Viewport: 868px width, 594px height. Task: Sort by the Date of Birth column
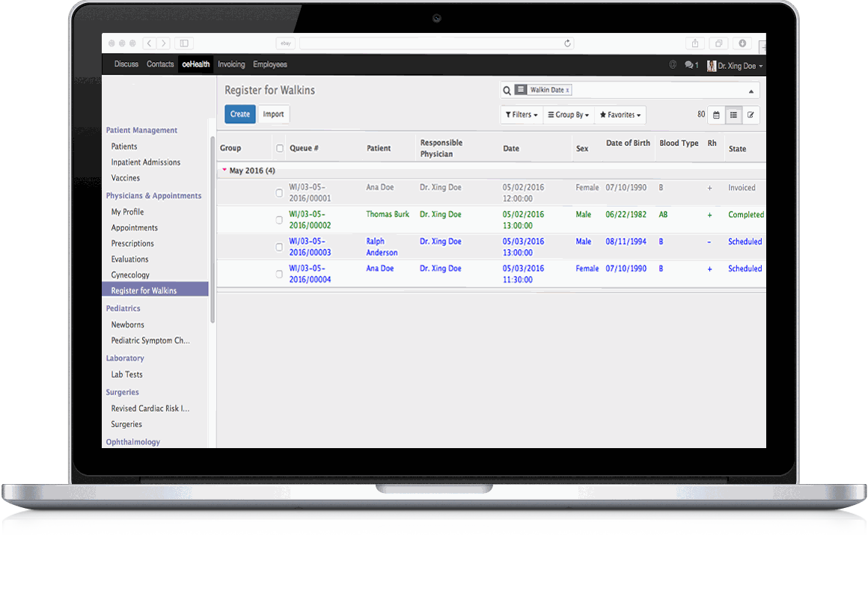point(628,143)
